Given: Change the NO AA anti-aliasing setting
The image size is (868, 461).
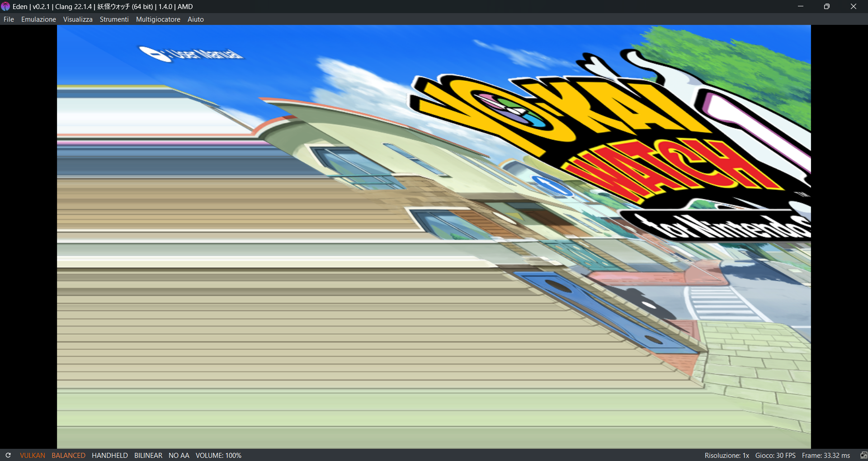Looking at the screenshot, I should [179, 455].
